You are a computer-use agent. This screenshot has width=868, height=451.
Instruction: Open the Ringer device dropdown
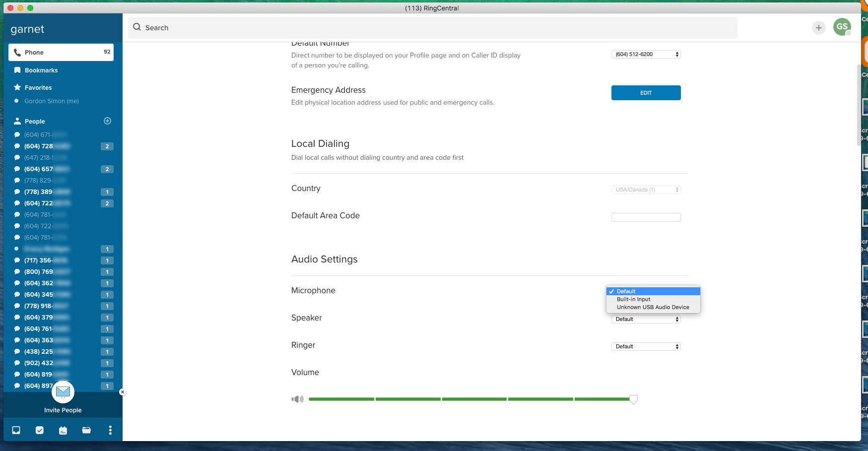(646, 346)
